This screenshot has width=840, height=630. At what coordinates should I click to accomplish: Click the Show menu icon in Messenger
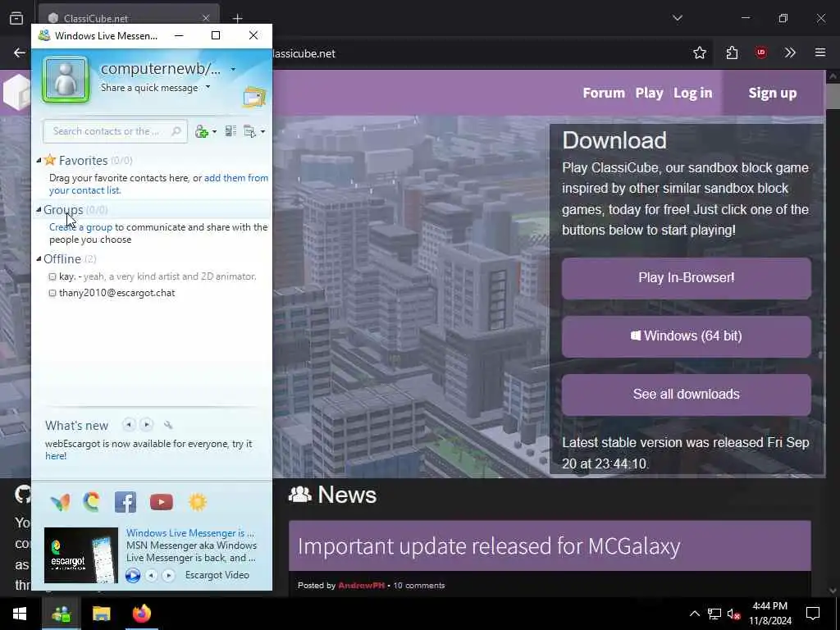click(249, 131)
